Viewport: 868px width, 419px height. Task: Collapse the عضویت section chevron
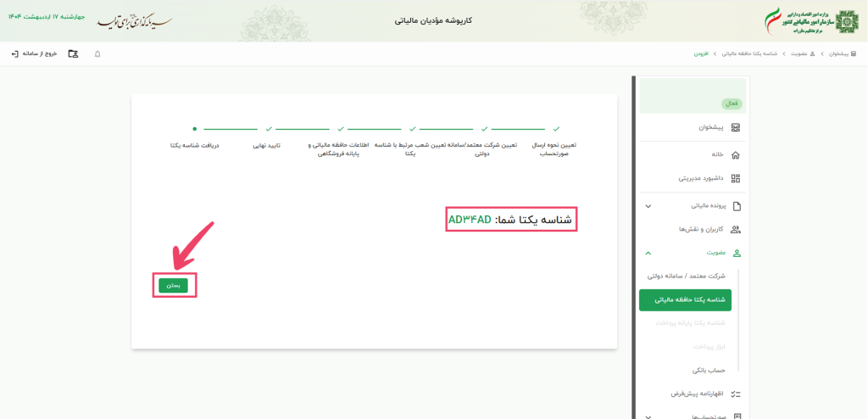tap(648, 253)
